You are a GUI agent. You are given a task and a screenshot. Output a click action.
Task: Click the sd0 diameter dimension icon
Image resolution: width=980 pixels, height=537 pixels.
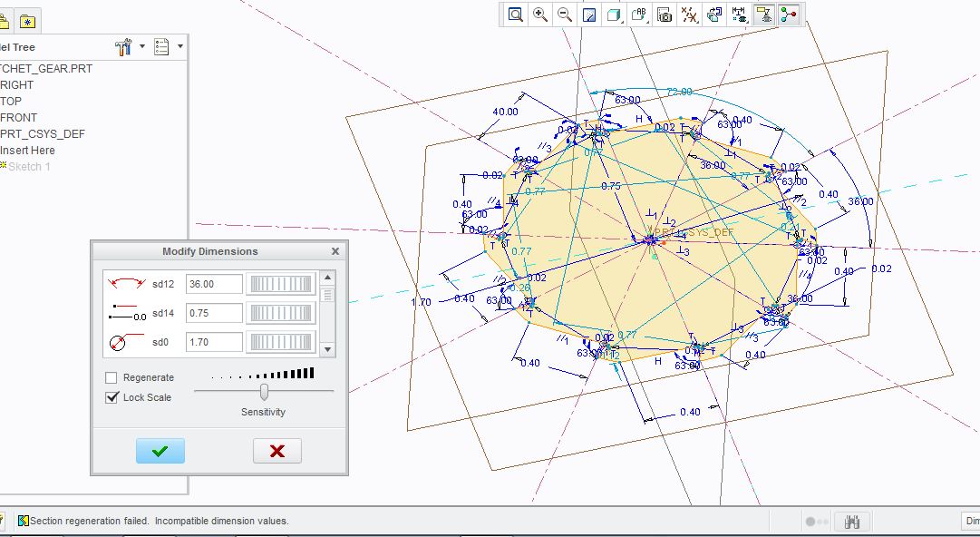coord(125,342)
